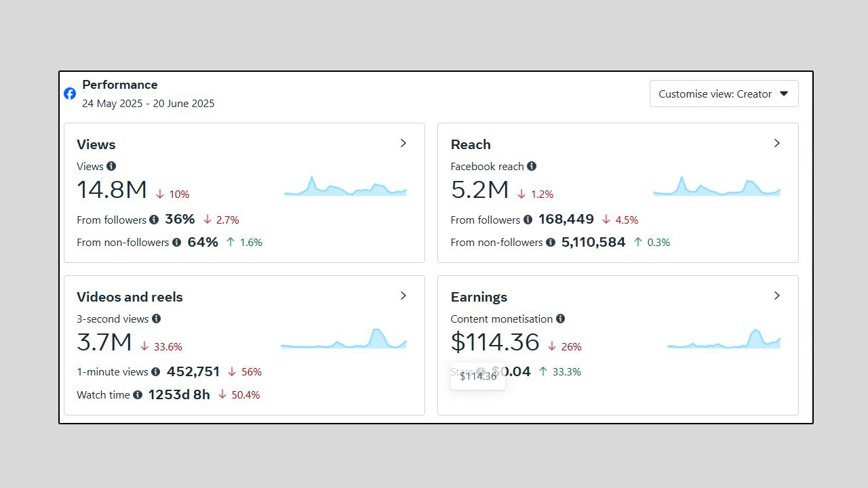The height and width of the screenshot is (488, 868).
Task: Open the Videos and reels heading
Action: pos(130,297)
